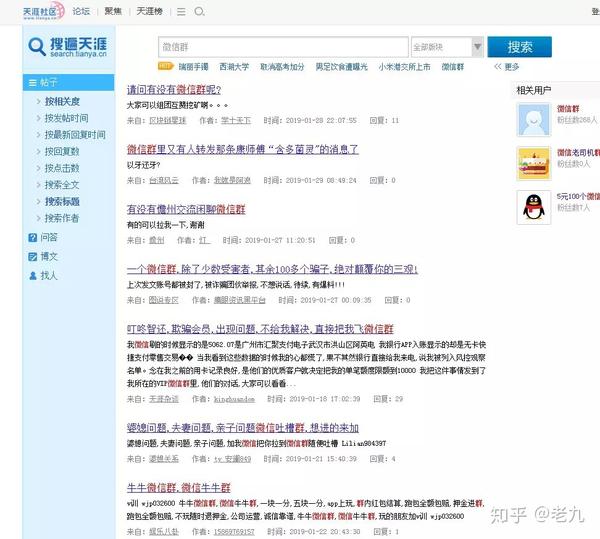This screenshot has height=539, width=600.
Task: Open post about 康师傅 含多菌灵 message
Action: click(243, 150)
